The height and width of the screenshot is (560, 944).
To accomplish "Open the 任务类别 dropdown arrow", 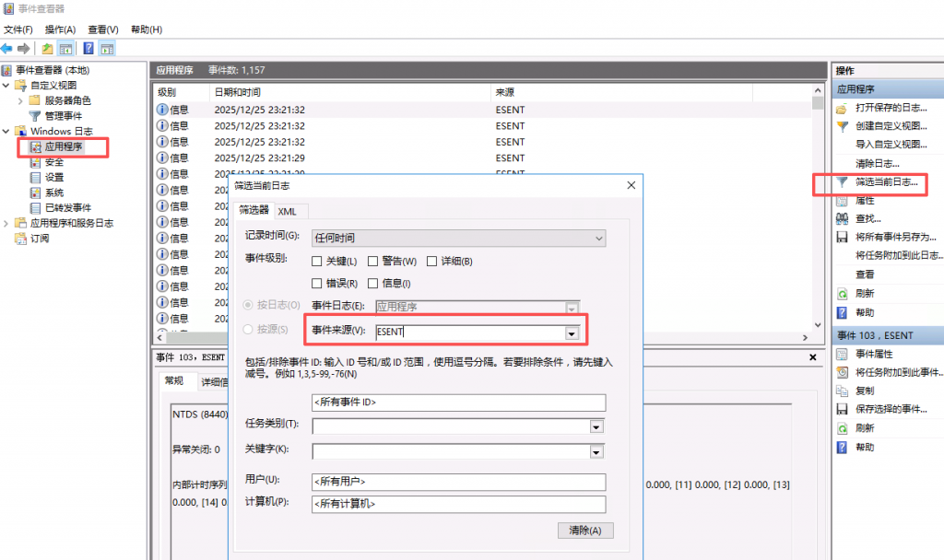I will (x=596, y=426).
